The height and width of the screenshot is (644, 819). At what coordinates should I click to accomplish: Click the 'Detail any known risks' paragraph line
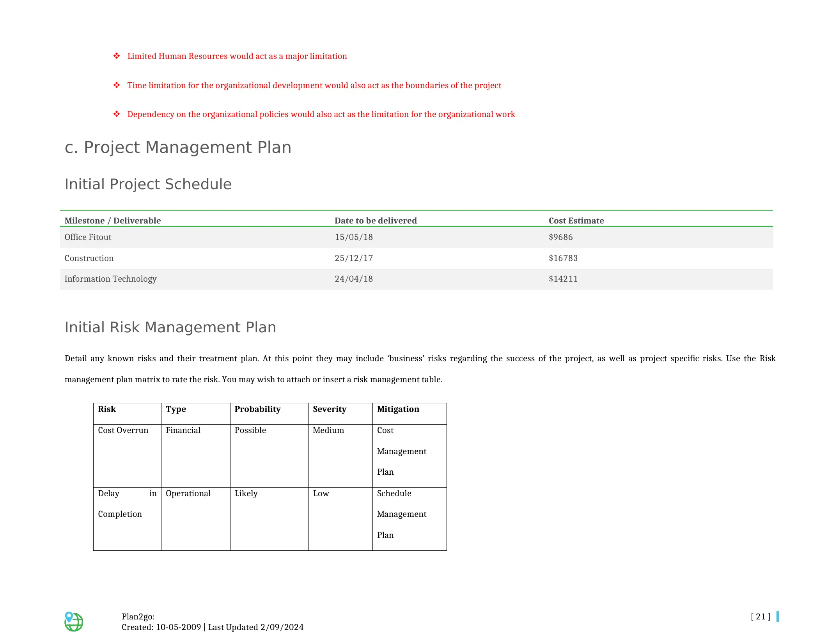click(420, 358)
